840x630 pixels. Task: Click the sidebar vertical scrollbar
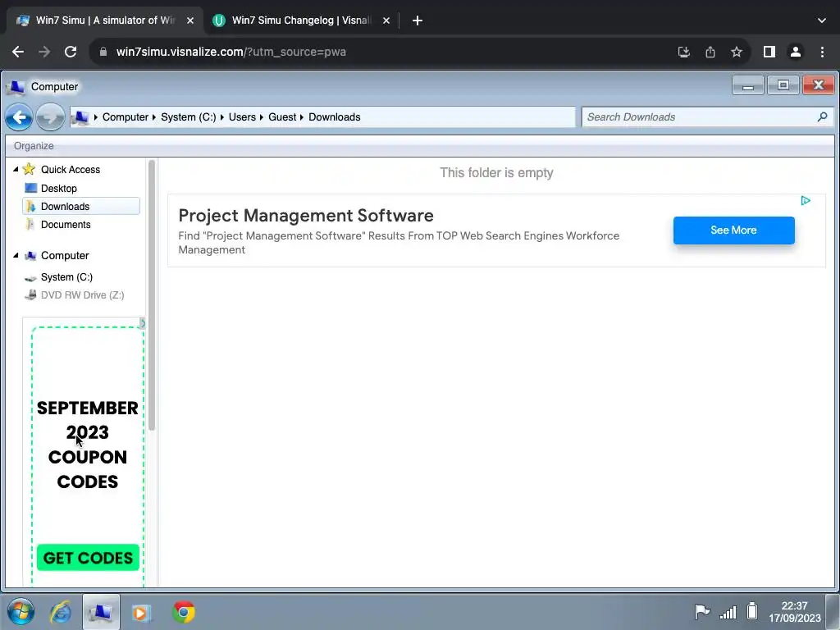[x=152, y=295]
